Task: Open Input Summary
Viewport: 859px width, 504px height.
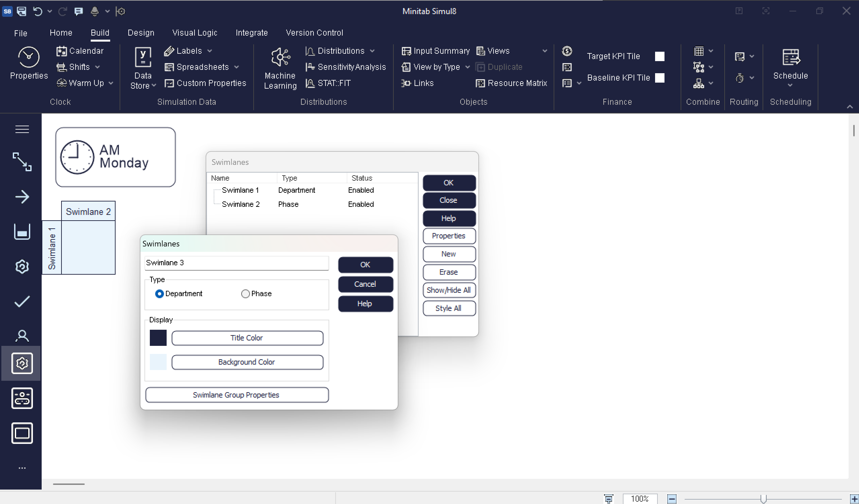Action: tap(436, 51)
